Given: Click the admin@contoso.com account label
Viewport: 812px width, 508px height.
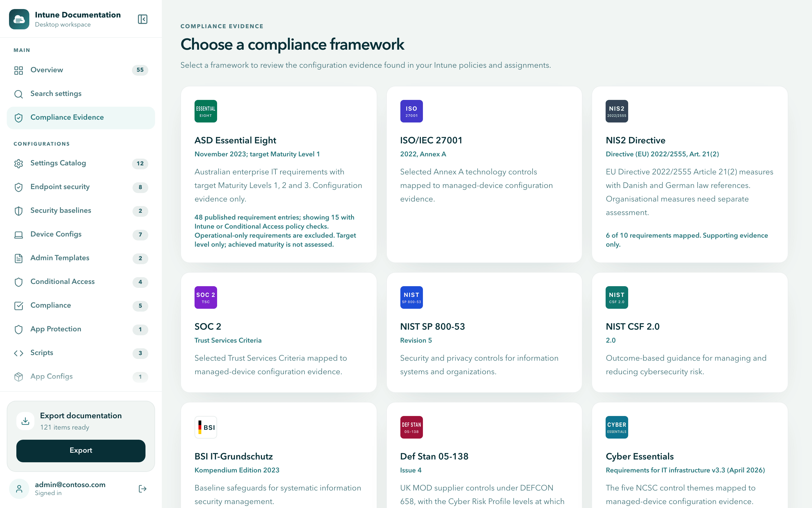Looking at the screenshot, I should (x=70, y=485).
